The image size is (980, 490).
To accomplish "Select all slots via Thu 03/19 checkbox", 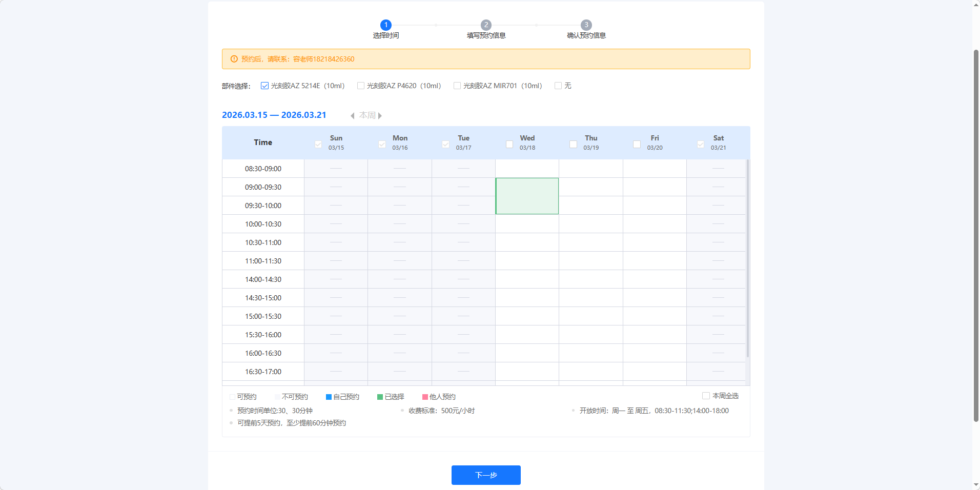I will [x=573, y=144].
